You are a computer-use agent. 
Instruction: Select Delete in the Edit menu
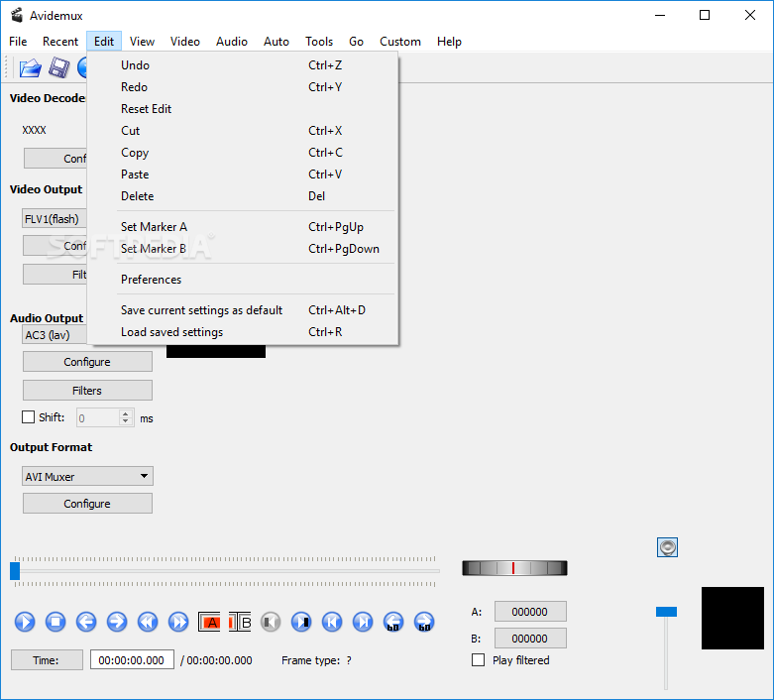point(243,196)
